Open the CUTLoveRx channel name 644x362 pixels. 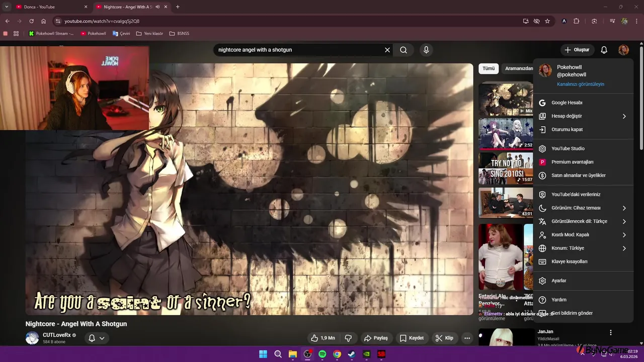coord(56,335)
